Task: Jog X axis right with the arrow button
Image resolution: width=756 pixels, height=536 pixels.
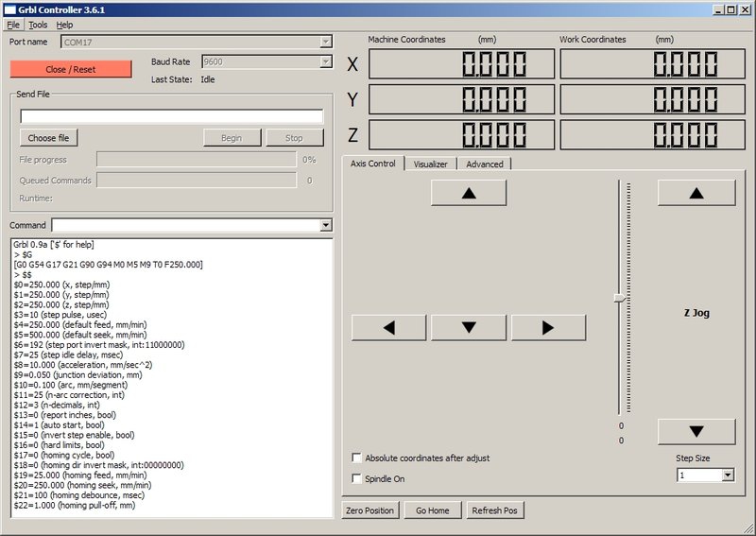Action: [x=549, y=328]
